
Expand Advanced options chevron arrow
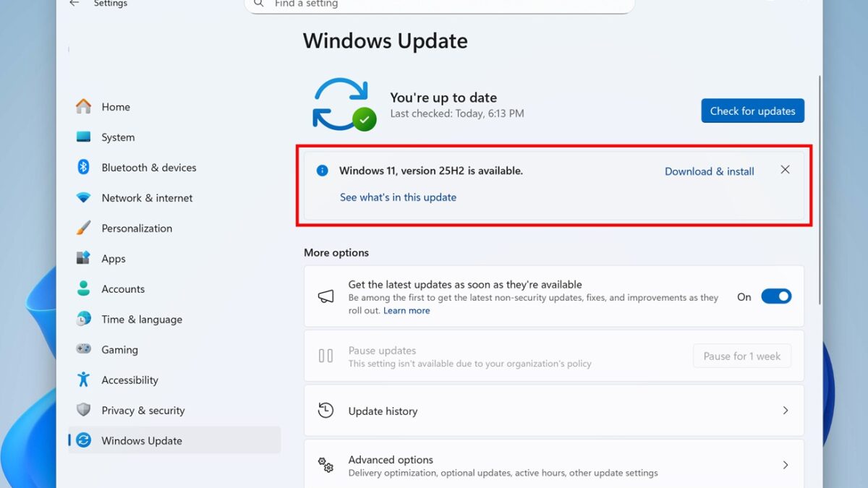pos(786,466)
